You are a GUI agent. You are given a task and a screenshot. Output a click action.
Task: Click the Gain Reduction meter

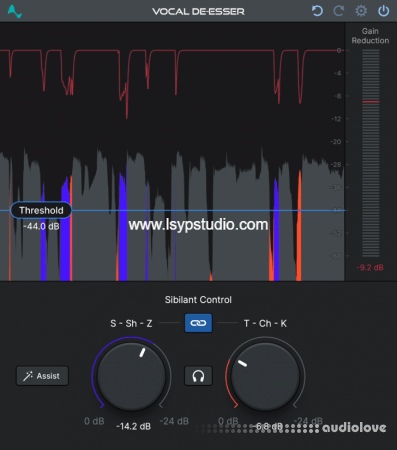[x=371, y=153]
